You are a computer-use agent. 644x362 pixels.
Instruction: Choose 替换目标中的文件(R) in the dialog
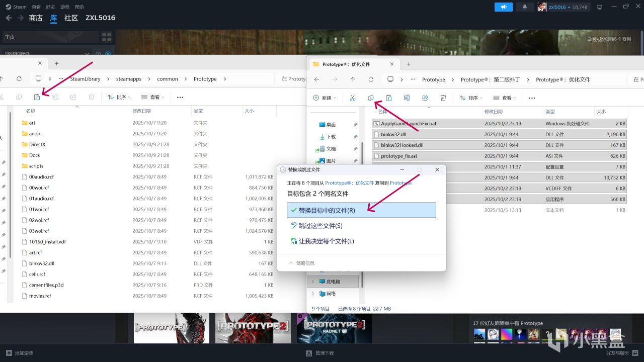pyautogui.click(x=361, y=210)
